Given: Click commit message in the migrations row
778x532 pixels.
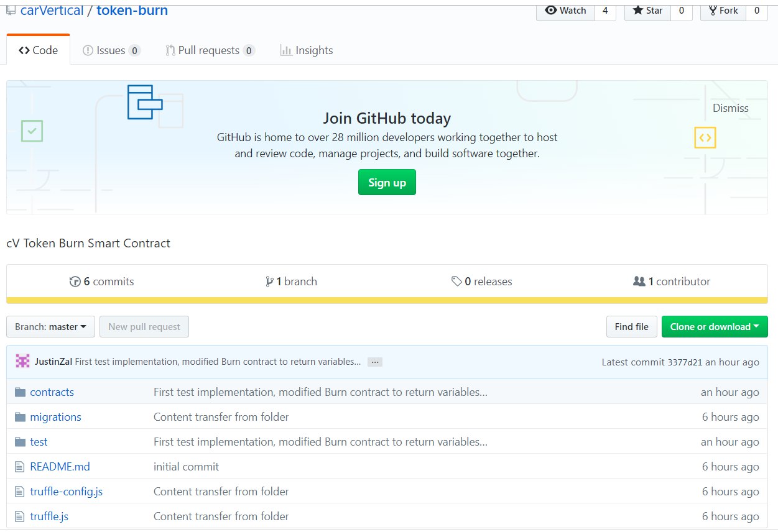Looking at the screenshot, I should coord(221,417).
